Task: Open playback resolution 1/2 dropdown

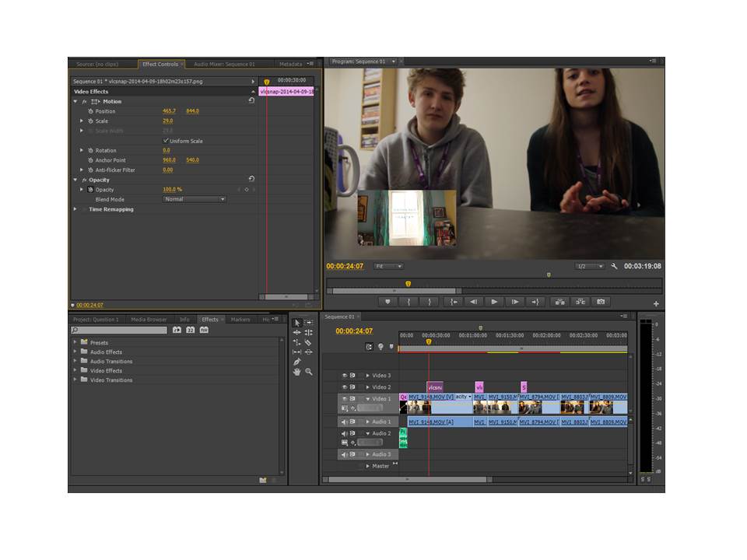Action: click(590, 266)
